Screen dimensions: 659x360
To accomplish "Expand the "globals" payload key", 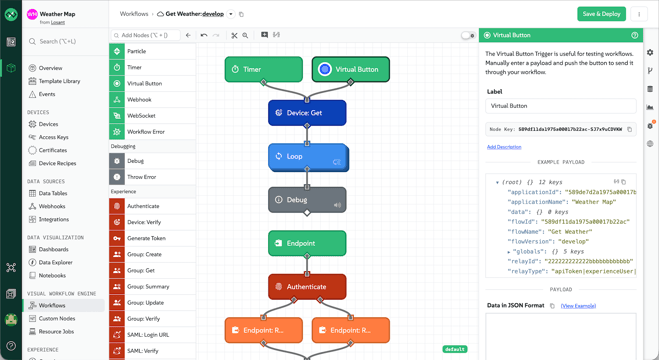I will tap(509, 252).
